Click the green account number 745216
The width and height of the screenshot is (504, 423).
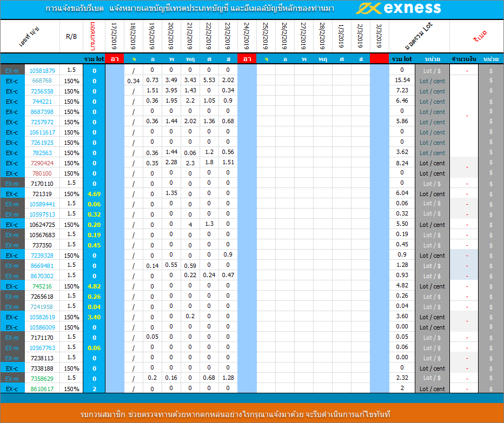(x=42, y=286)
